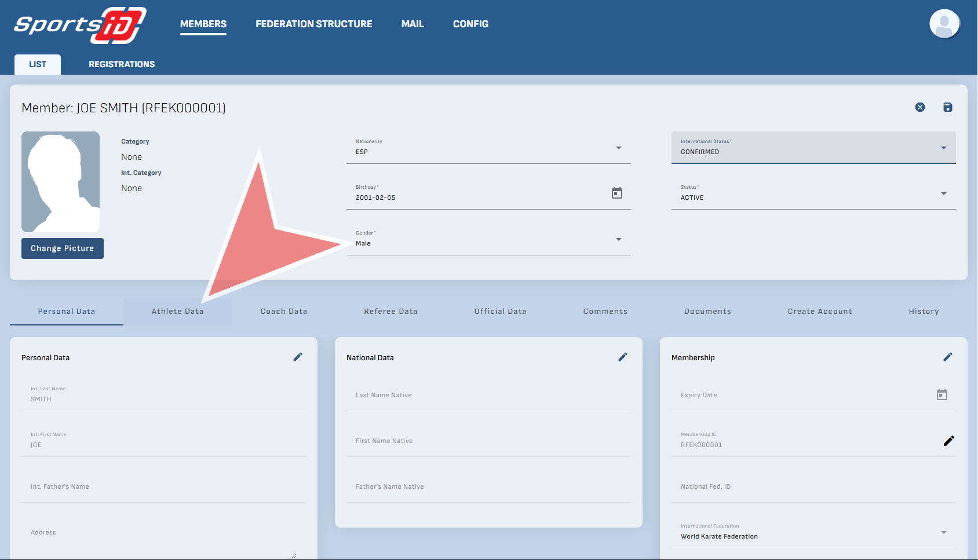Screen dimensions: 978x560
Task: Edit Membership ID with black pencil icon
Action: tap(948, 441)
